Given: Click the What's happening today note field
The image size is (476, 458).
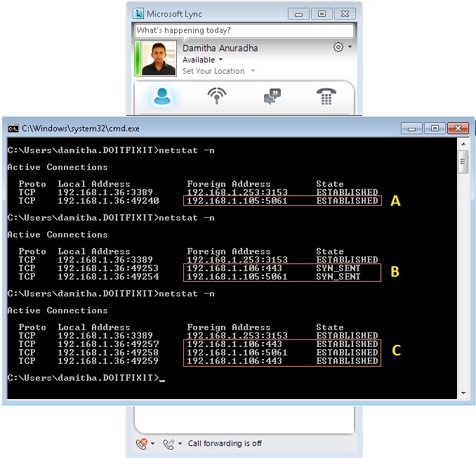Looking at the screenshot, I should point(244,30).
